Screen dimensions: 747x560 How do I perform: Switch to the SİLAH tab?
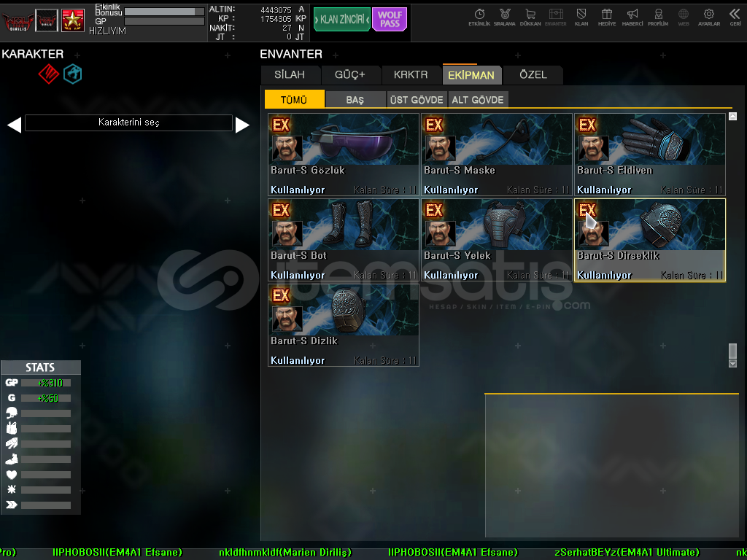click(290, 75)
